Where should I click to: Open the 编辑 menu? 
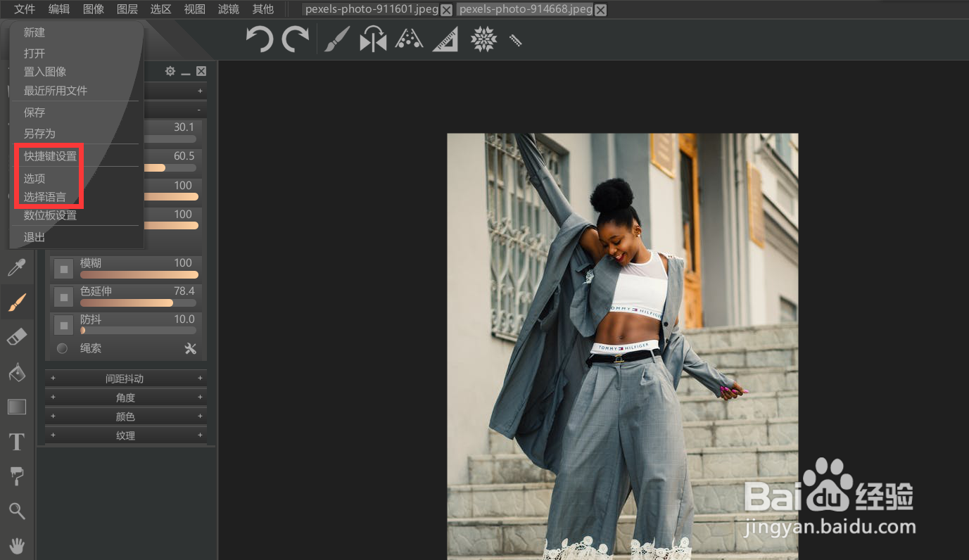pyautogui.click(x=59, y=9)
